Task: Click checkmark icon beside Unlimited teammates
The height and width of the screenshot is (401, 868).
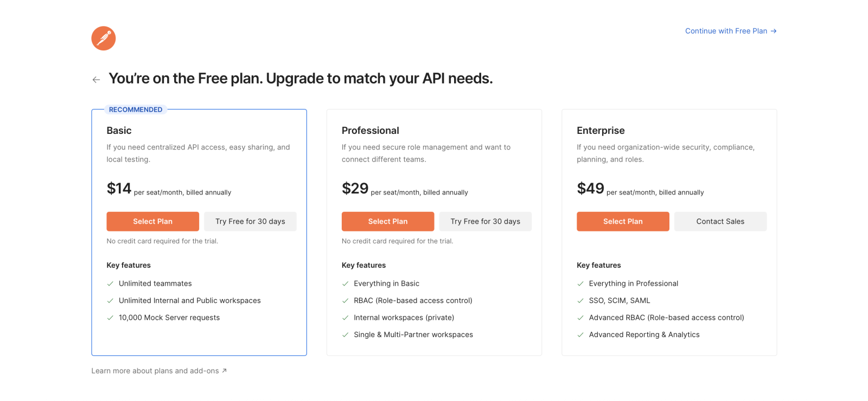Action: click(110, 283)
